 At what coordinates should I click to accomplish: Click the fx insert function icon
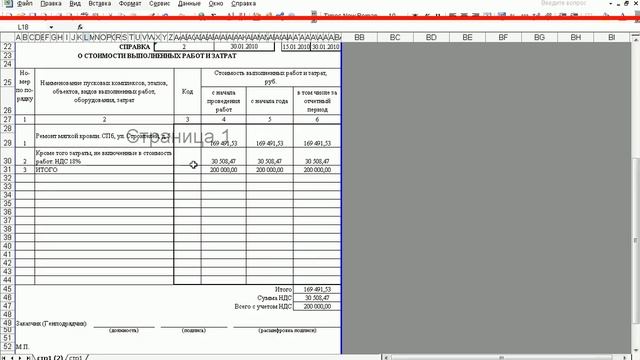(x=80, y=27)
